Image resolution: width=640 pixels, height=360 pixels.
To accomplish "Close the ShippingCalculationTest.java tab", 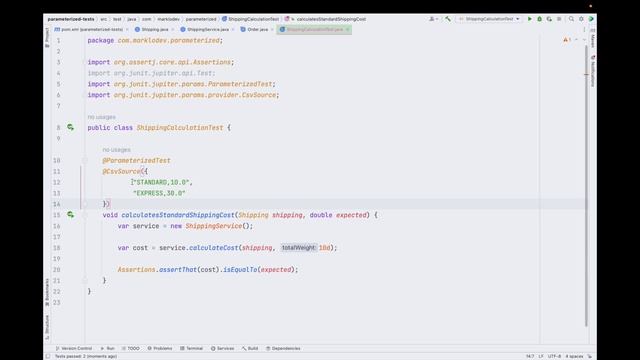I will coord(348,29).
